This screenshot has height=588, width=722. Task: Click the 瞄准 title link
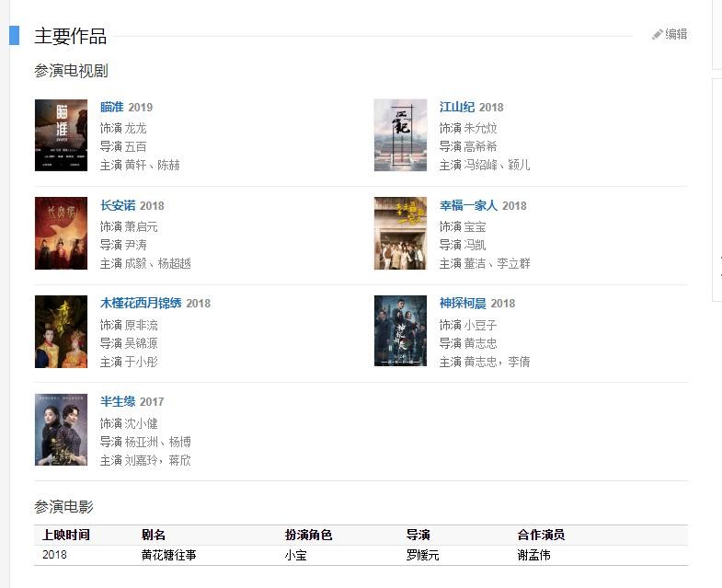111,107
